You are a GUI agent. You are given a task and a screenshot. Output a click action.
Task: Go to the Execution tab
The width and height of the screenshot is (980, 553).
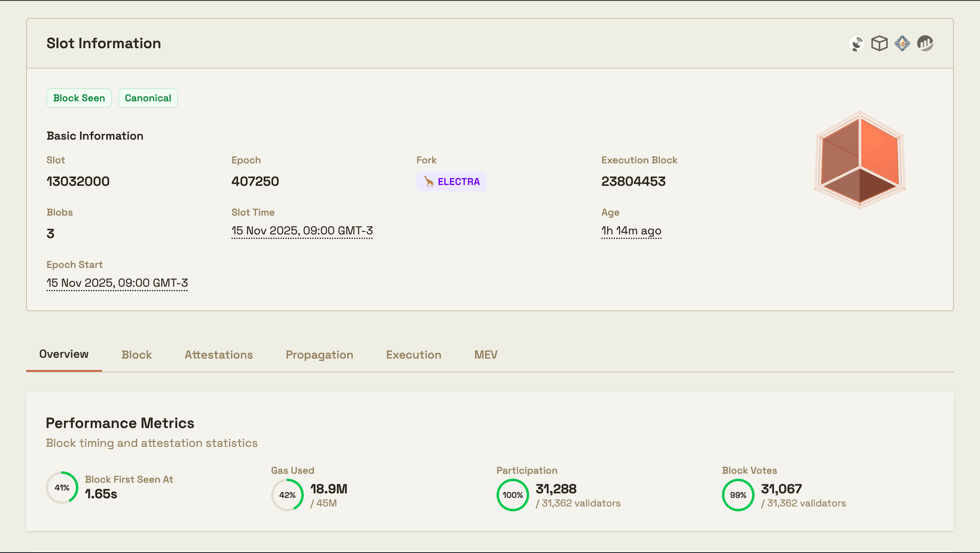414,355
